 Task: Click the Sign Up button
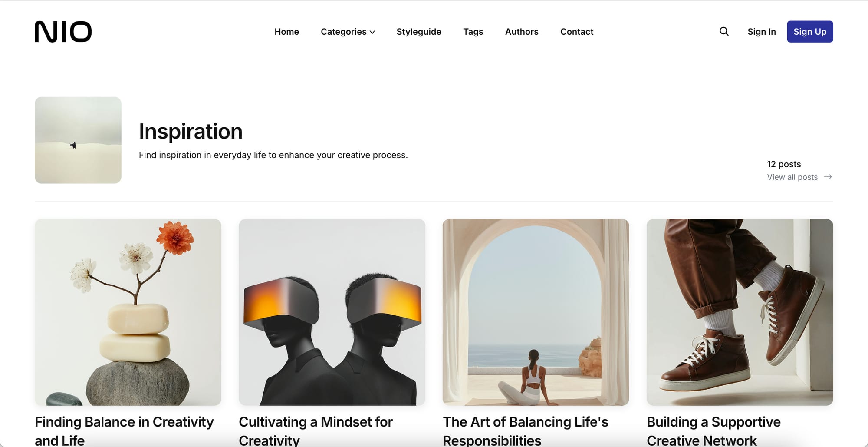(810, 32)
